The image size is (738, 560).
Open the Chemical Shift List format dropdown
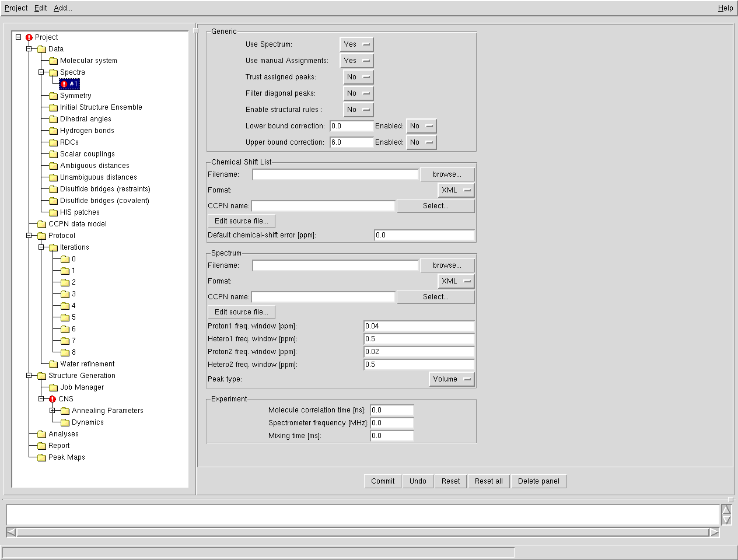[456, 190]
